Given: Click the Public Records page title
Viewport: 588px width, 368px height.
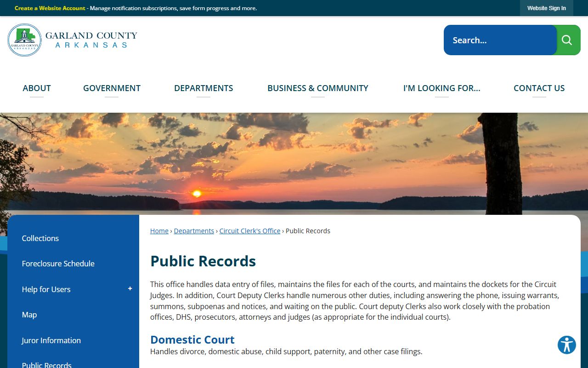Looking at the screenshot, I should click(203, 261).
